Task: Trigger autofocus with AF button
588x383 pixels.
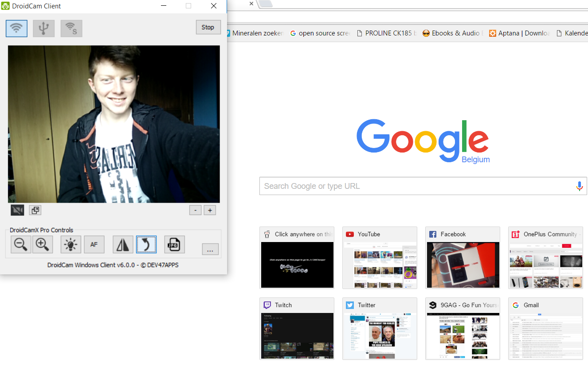Action: [x=94, y=244]
